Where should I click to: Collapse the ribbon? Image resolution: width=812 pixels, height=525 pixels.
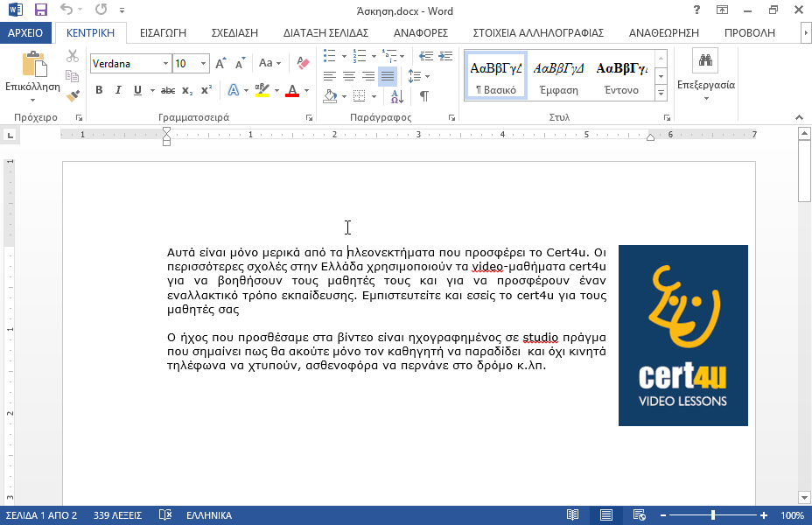(799, 117)
